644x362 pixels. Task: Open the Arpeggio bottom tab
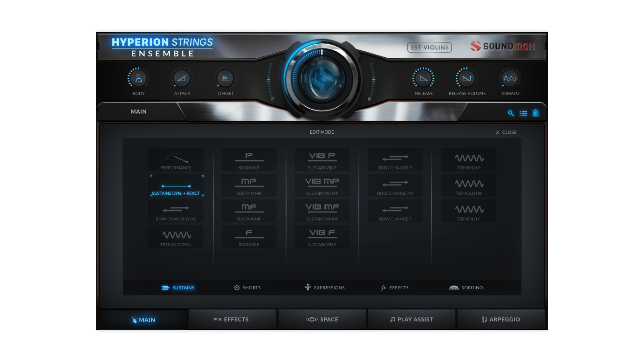[501, 319]
